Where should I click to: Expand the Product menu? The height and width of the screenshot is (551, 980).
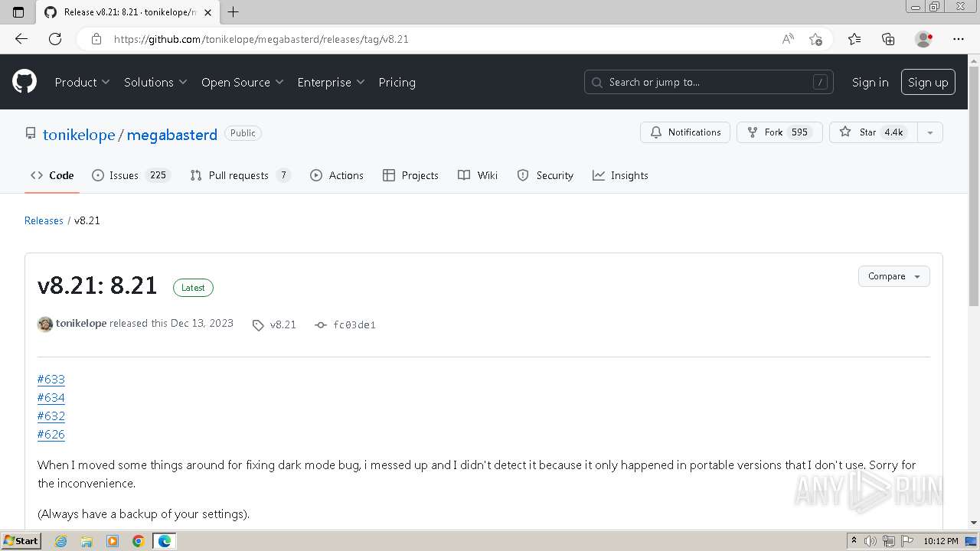coord(82,82)
